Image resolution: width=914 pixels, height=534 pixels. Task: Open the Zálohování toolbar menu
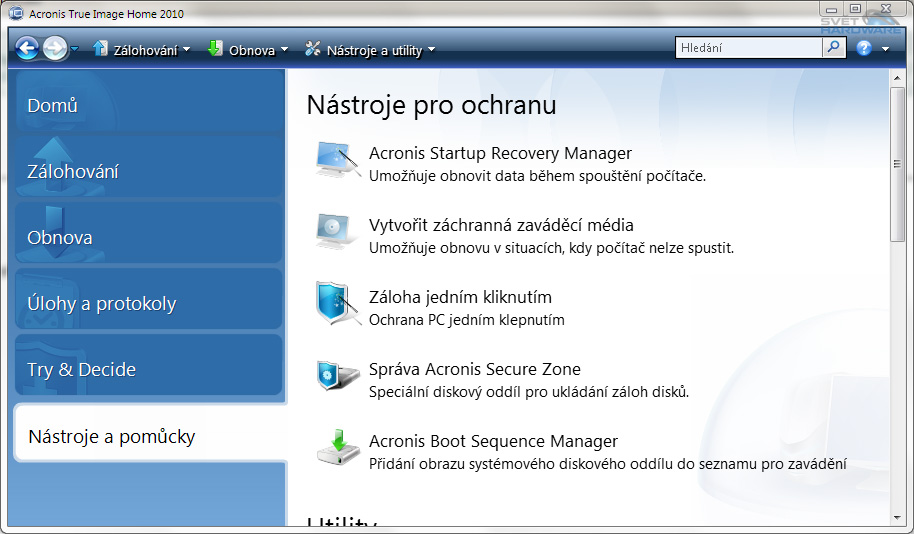click(x=145, y=51)
